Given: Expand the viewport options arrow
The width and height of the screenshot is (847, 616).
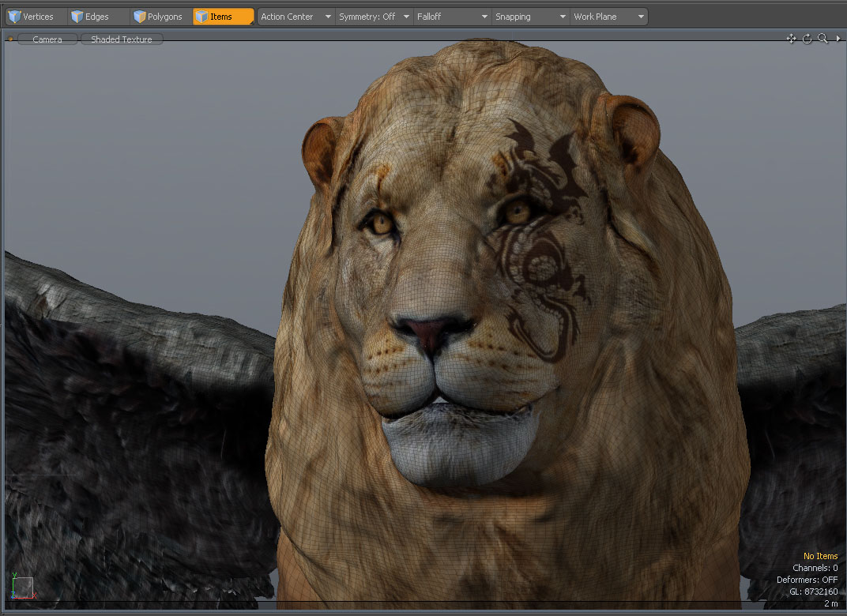Looking at the screenshot, I should click(x=838, y=38).
